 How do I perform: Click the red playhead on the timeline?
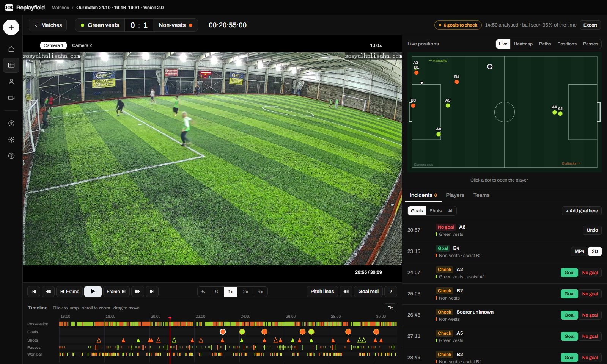click(x=170, y=319)
